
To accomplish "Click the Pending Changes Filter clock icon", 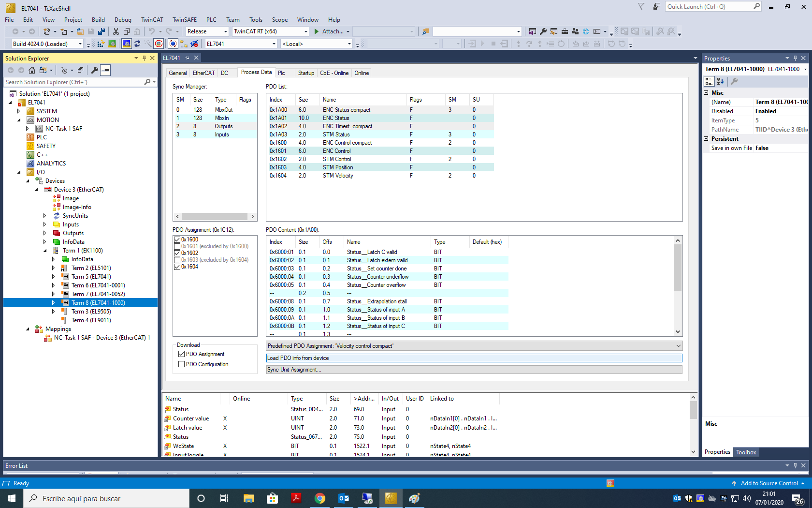I will tap(65, 70).
